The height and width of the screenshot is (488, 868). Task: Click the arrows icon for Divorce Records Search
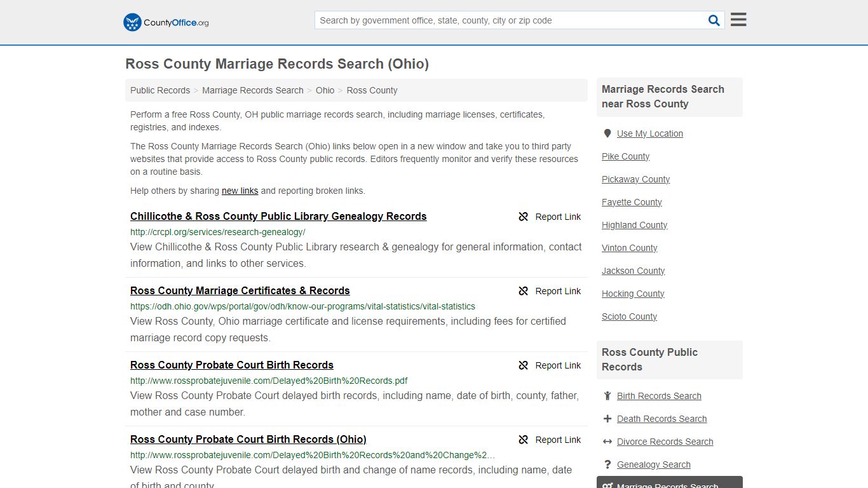[607, 442]
